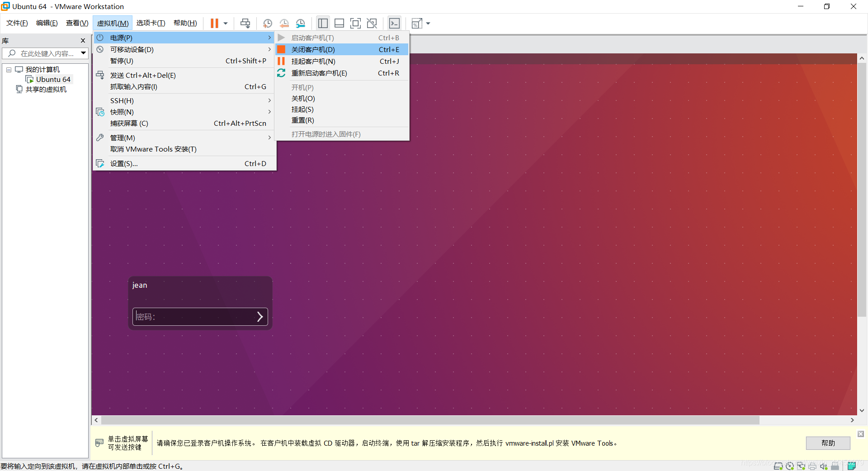
Task: Click the teal message log icon
Action: [852, 466]
